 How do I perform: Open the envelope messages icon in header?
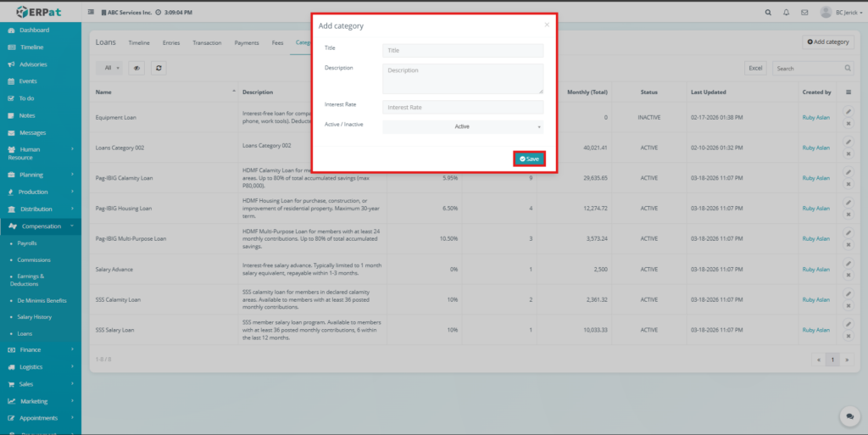coord(804,13)
